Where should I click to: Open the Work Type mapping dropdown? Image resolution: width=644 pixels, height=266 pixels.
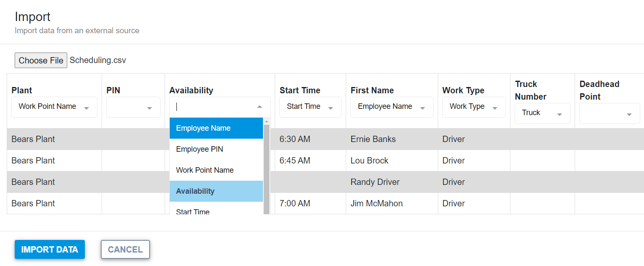[473, 107]
